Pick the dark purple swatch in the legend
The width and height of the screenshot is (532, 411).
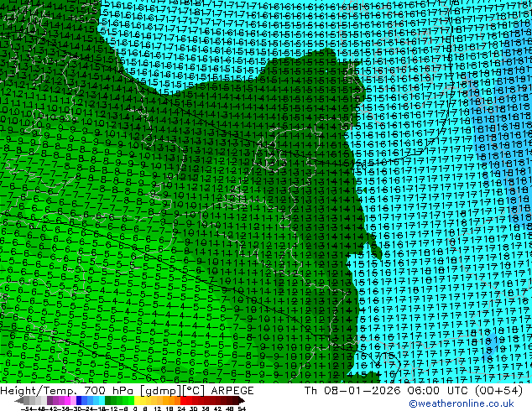50,400
